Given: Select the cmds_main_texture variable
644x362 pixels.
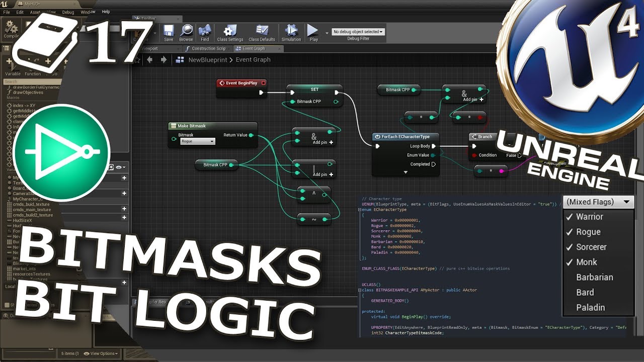Looking at the screenshot, I should (x=29, y=210).
